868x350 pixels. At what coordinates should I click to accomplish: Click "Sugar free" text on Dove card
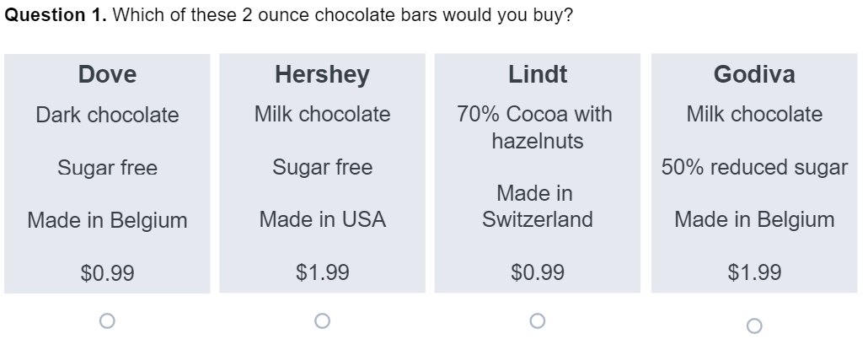[107, 168]
